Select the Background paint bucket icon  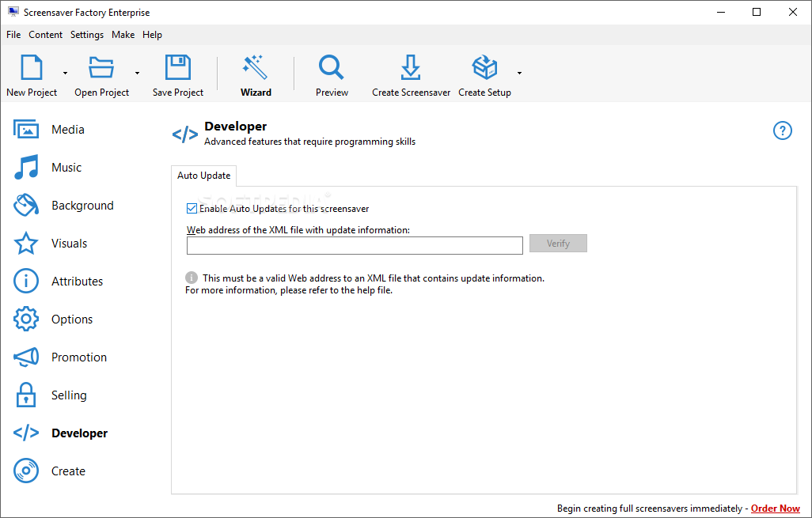coord(26,206)
